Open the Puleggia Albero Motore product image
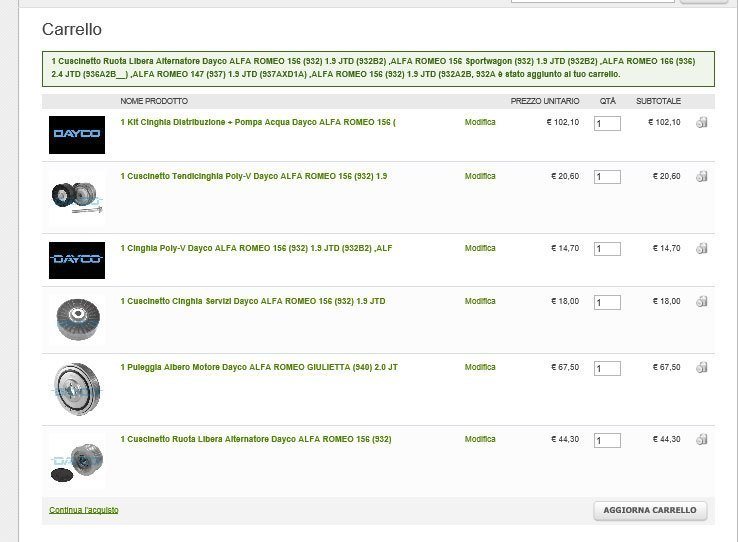Viewport: 738px width, 542px height. [x=77, y=389]
